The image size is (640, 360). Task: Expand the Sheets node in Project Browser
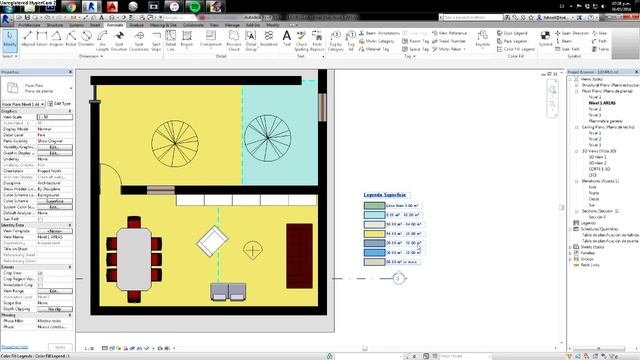point(570,247)
